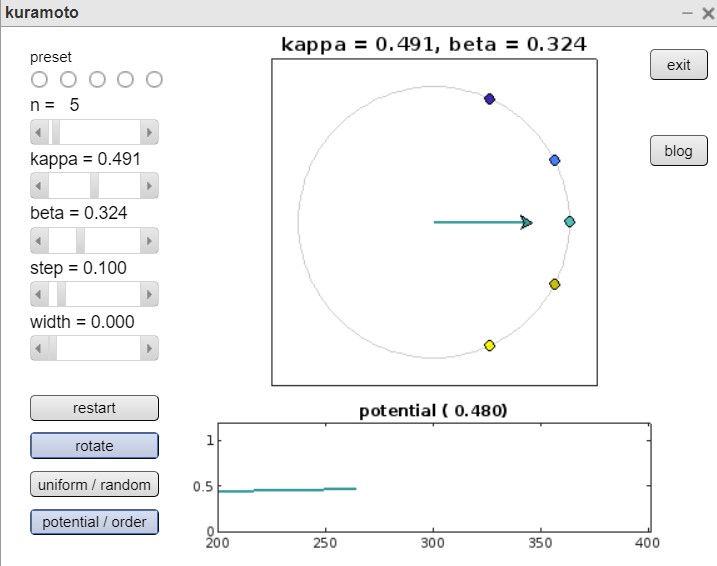Click the beta slider thumb

pyautogui.click(x=80, y=240)
